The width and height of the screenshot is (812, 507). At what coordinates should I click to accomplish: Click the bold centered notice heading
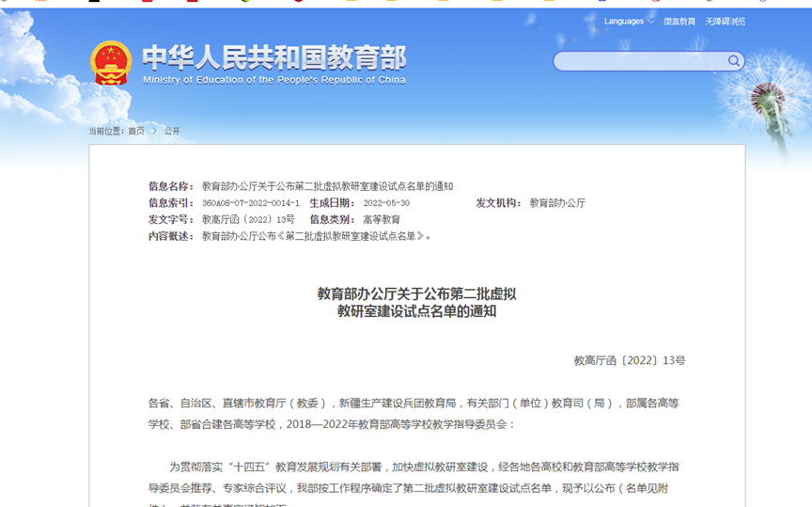point(416,302)
